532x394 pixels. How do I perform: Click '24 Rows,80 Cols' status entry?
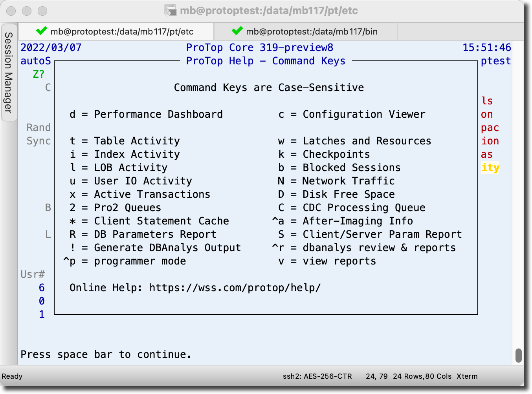coord(422,376)
